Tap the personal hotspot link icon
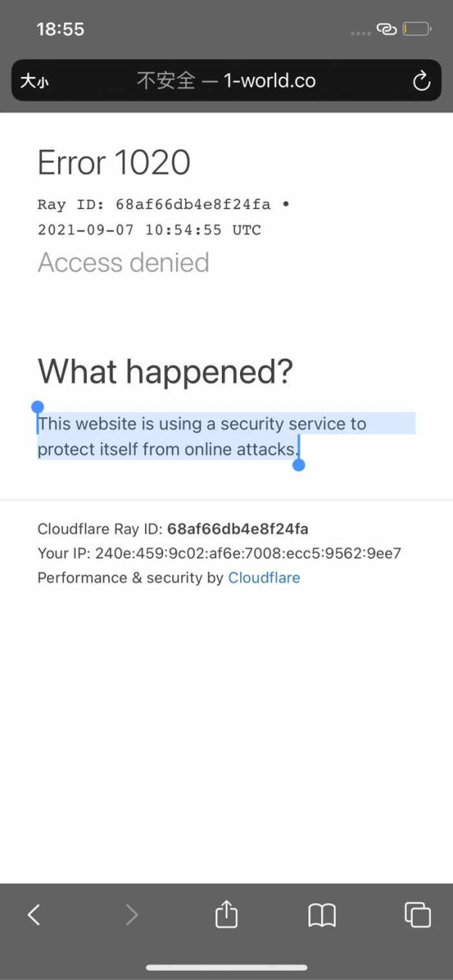 coord(387,29)
